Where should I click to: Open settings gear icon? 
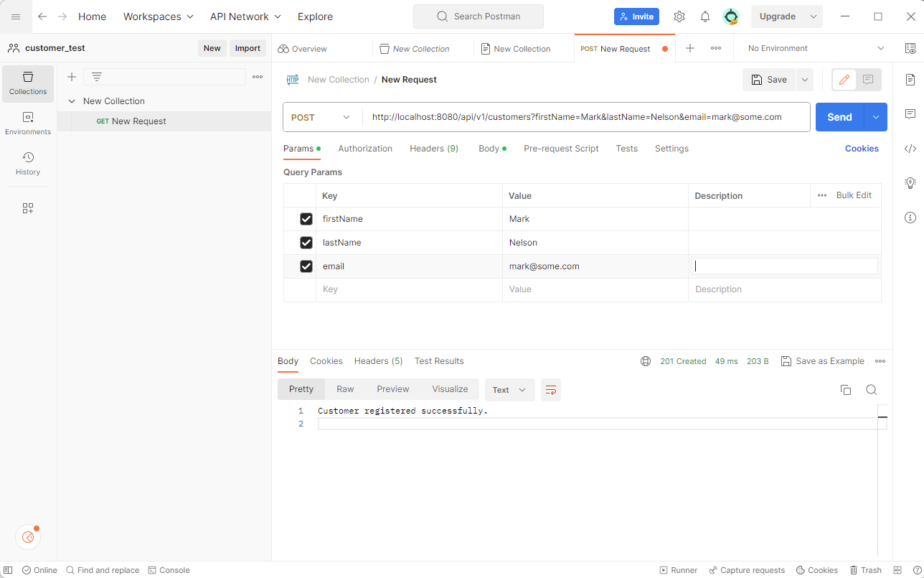(679, 17)
